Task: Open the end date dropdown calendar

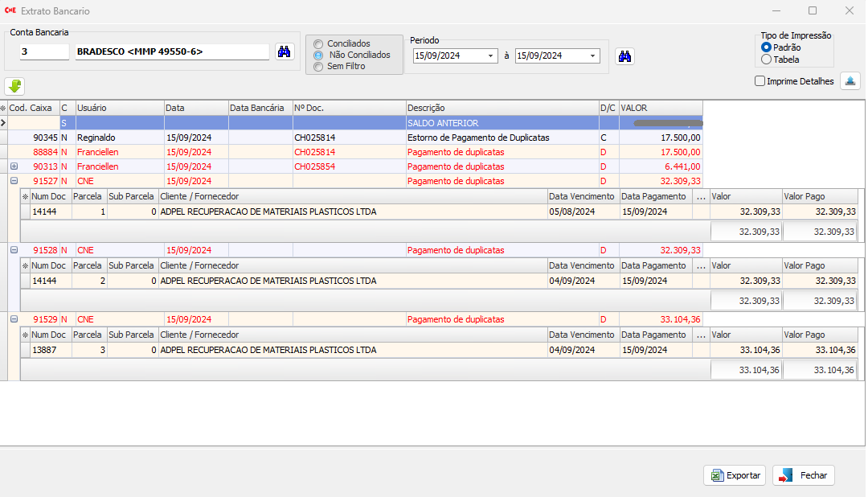Action: (x=593, y=56)
